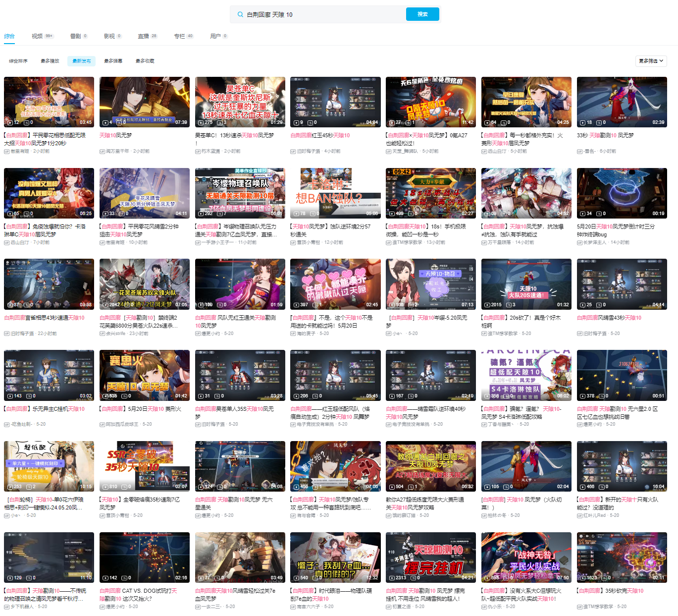Open the 襄思火 天隙10 凤无梦 thumbnail
This screenshot has width=678, height=616.
pos(145,375)
